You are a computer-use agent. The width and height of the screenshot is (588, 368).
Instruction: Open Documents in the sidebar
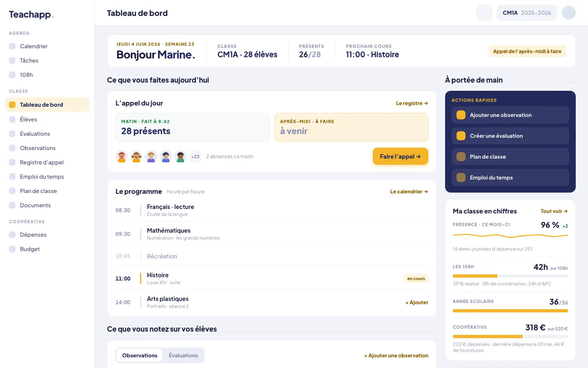click(x=47, y=205)
